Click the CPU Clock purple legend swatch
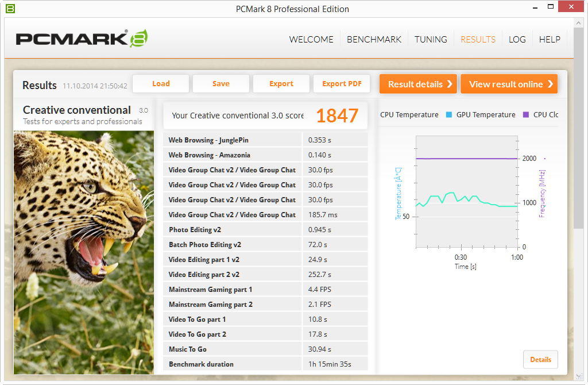The image size is (588, 385). [x=526, y=115]
